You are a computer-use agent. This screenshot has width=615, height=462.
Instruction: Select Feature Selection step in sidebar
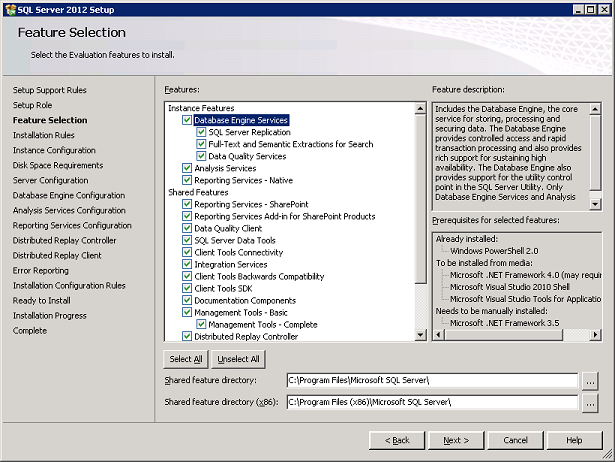(x=50, y=120)
